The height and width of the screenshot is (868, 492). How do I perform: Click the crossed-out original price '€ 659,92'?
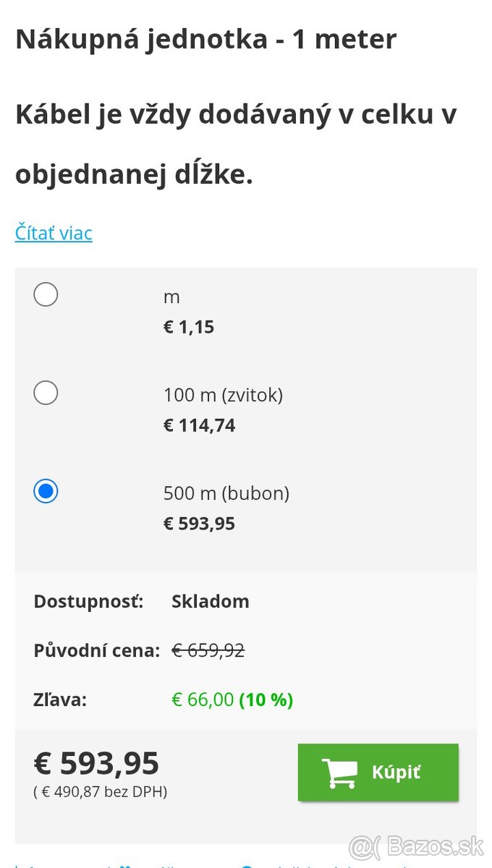click(208, 650)
